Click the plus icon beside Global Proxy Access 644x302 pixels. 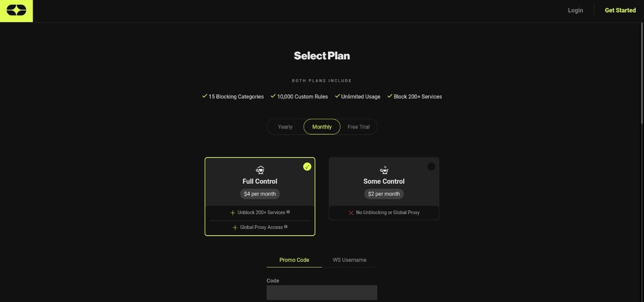(235, 227)
